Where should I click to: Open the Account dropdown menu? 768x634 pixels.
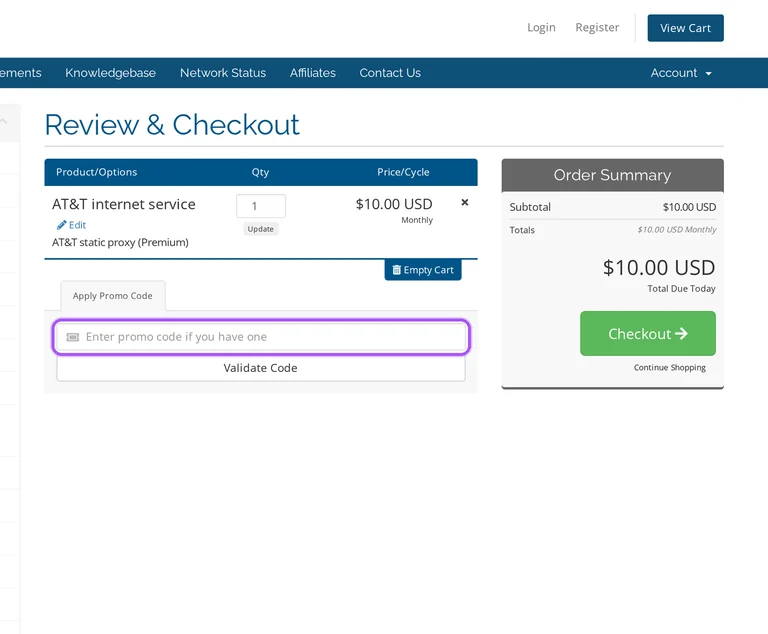[681, 73]
